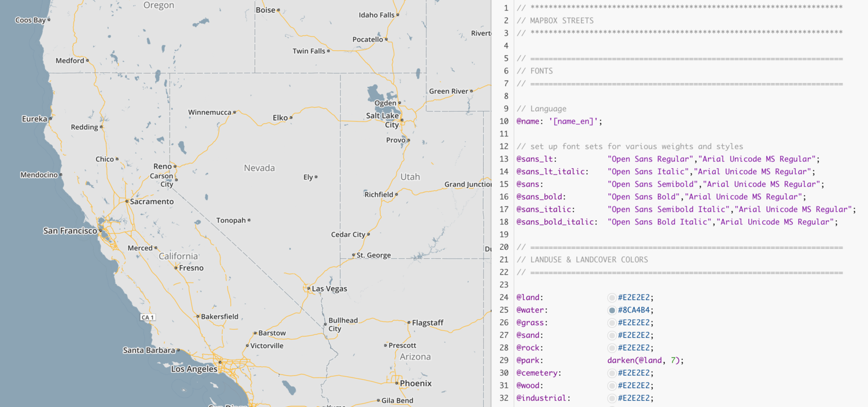
Task: Click the Twin Falls map label
Action: pos(309,51)
